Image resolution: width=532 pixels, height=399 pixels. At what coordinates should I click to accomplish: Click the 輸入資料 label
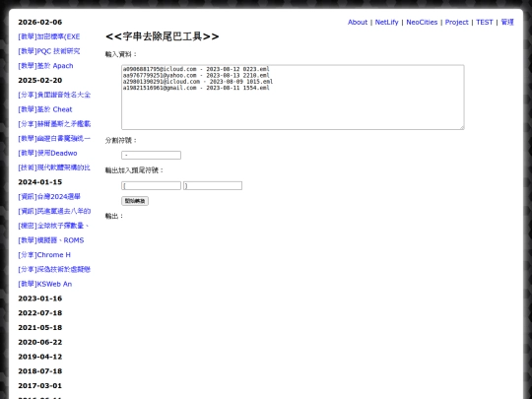coord(121,54)
